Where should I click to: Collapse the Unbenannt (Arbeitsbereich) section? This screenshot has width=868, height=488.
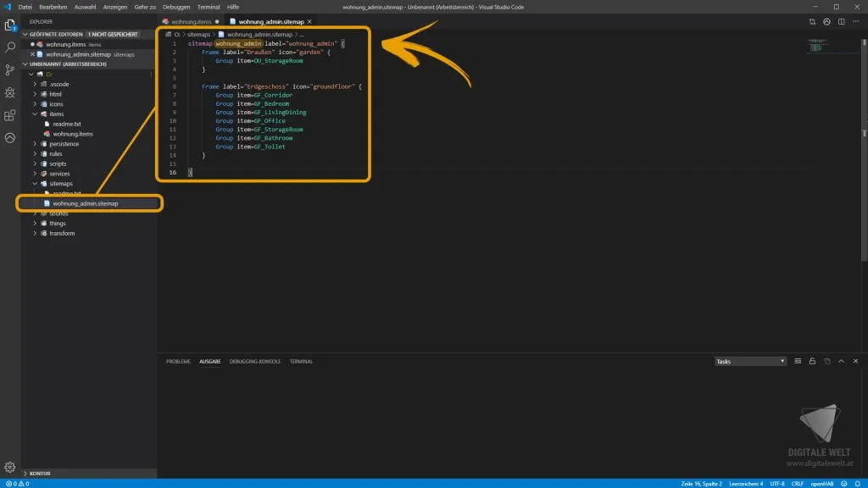point(88,64)
